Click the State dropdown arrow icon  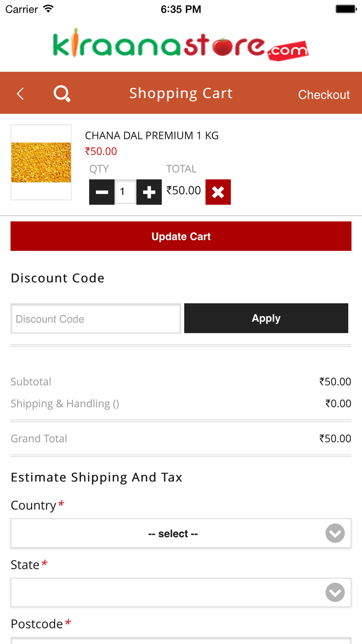click(335, 592)
